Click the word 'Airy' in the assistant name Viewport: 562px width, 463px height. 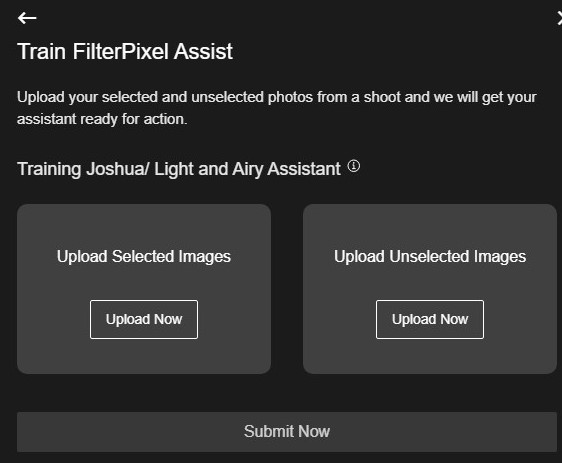(247, 169)
